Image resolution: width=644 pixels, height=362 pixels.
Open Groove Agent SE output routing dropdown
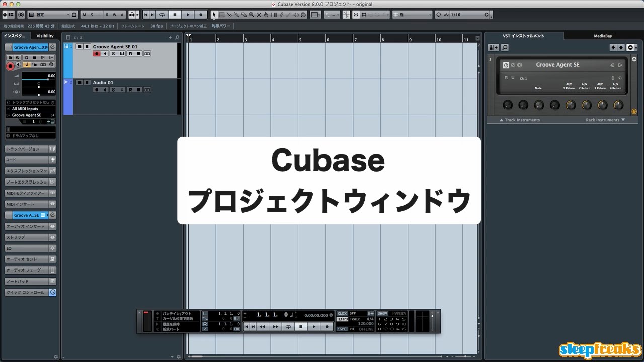(x=30, y=115)
